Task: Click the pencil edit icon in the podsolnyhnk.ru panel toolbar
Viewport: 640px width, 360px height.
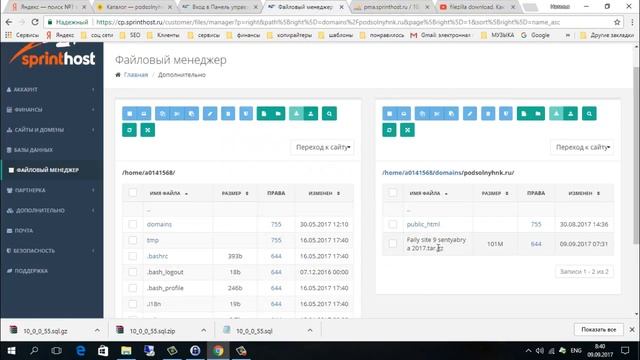Action: click(470, 113)
